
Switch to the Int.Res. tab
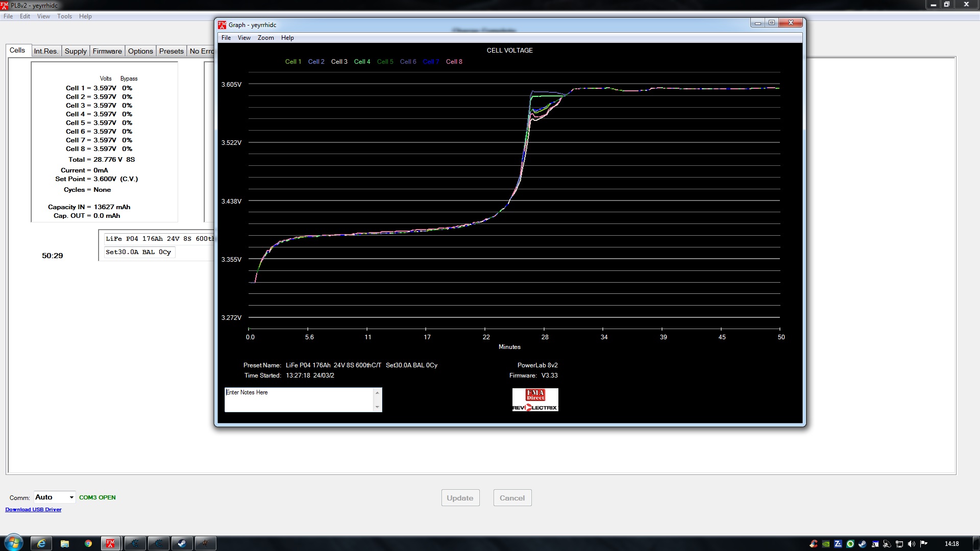coord(46,51)
